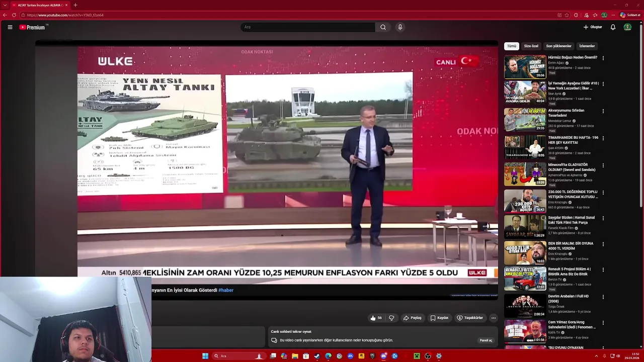The width and height of the screenshot is (644, 362).
Task: Open options menu for 'Akvaryumumu Sıfırdan Tasarladım!'
Action: [603, 111]
